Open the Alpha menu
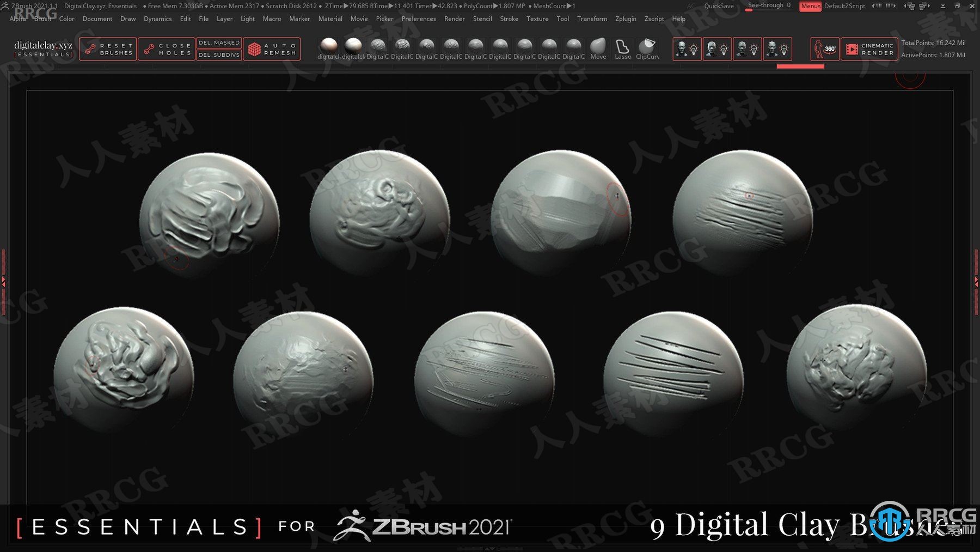 pos(17,19)
